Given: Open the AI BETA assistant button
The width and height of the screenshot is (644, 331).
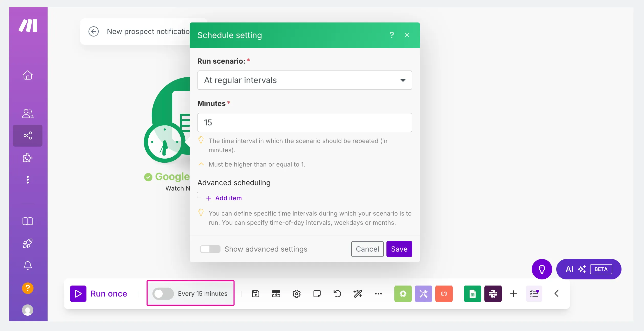Looking at the screenshot, I should coord(589,269).
